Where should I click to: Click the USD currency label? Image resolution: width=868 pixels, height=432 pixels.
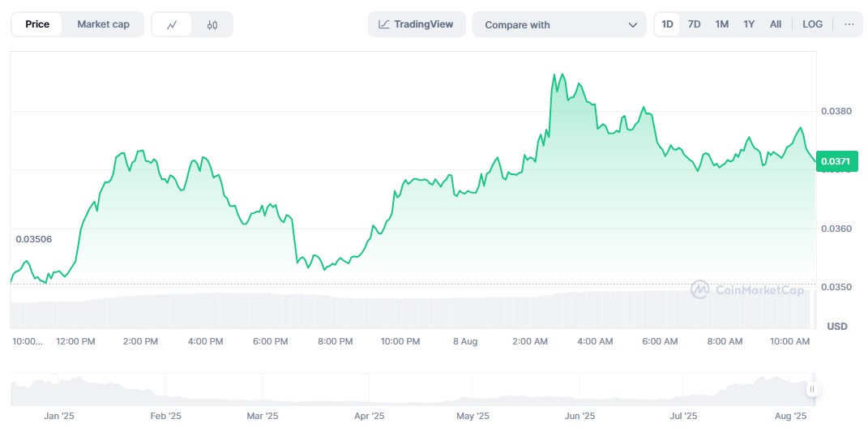click(x=837, y=327)
